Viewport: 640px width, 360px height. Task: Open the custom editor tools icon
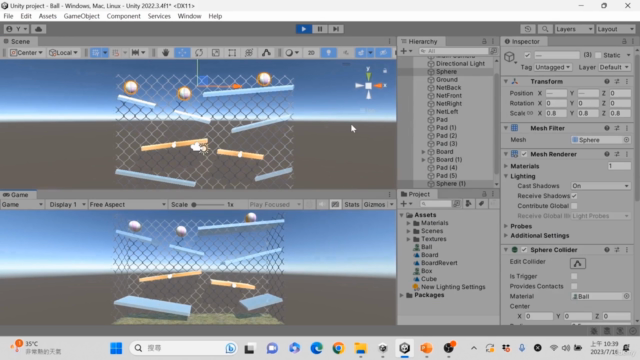[x=266, y=53]
